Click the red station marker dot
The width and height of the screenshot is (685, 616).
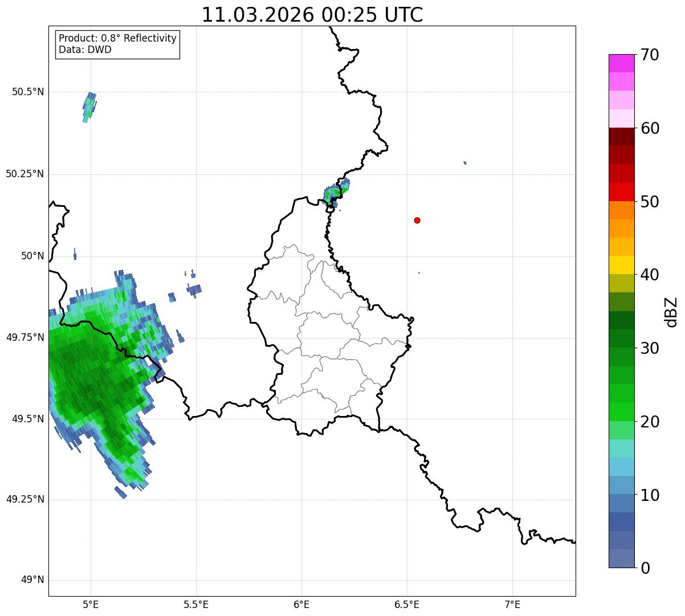[417, 220]
